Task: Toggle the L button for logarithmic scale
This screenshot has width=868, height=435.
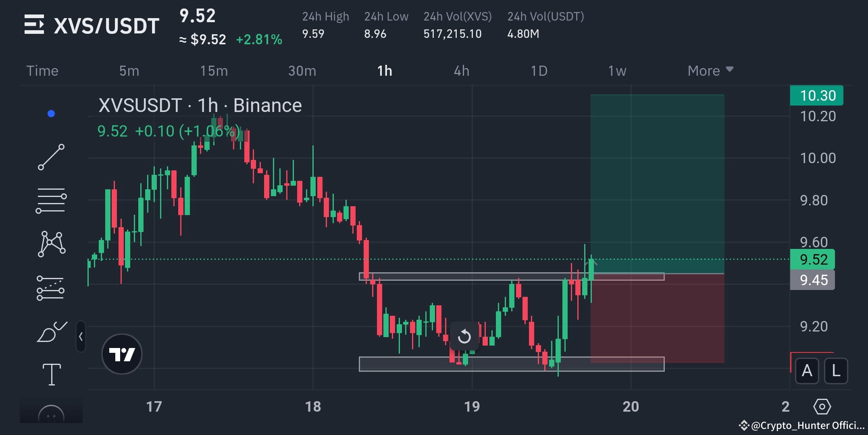Action: coord(836,371)
